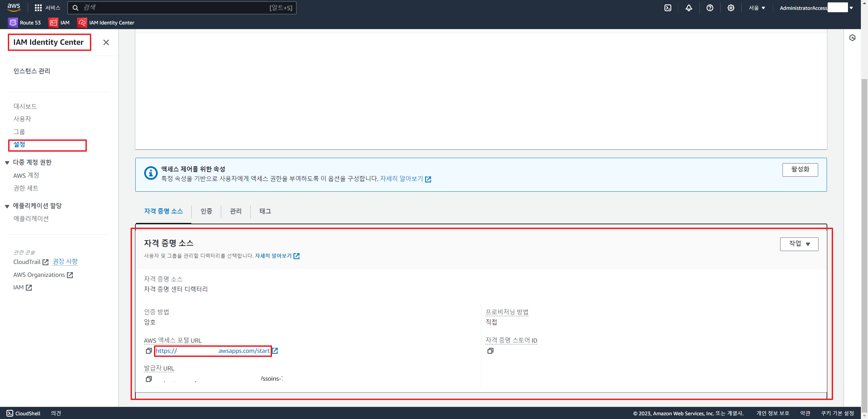This screenshot has width=868, height=419.
Task: Open the help question mark icon
Action: pyautogui.click(x=710, y=8)
